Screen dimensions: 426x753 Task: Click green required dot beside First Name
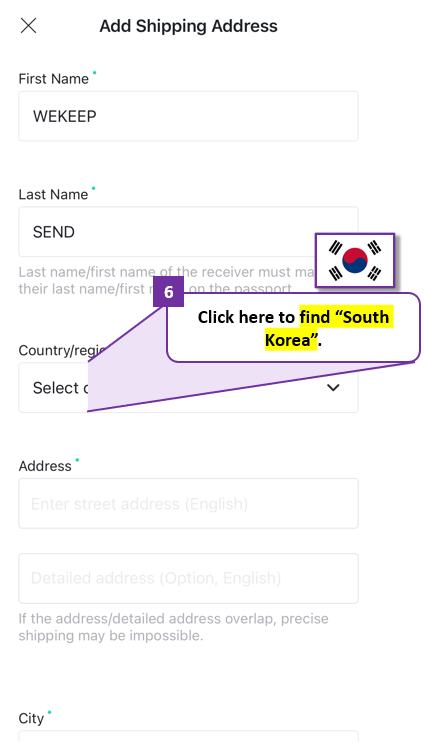[94, 73]
